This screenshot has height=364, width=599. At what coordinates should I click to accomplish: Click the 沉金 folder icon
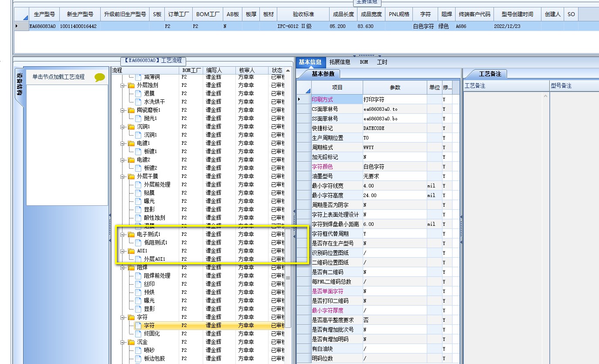(131, 342)
